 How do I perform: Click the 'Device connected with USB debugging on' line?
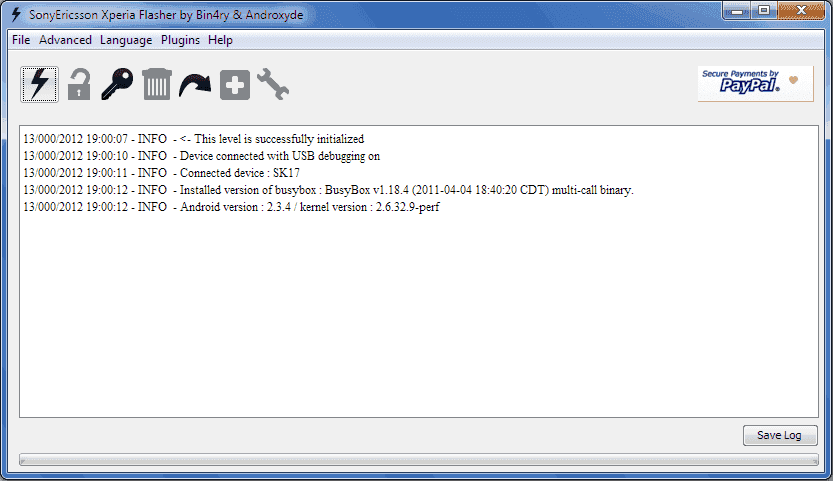click(x=201, y=156)
